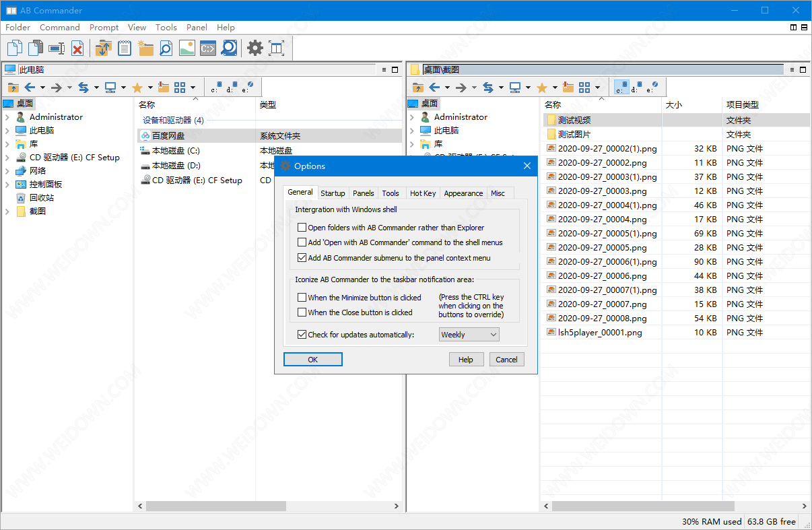Click the Options gear toolbar icon
Screen dimensions: 812x530
pyautogui.click(x=255, y=48)
